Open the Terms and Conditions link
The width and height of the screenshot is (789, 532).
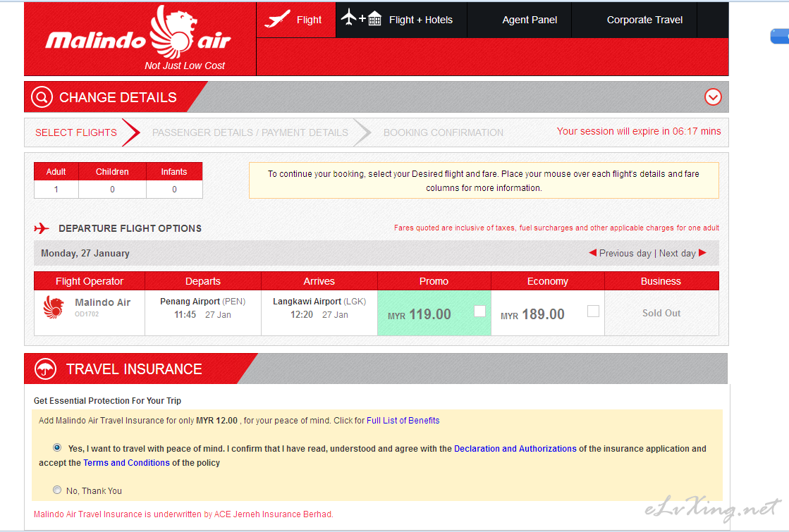click(x=126, y=463)
